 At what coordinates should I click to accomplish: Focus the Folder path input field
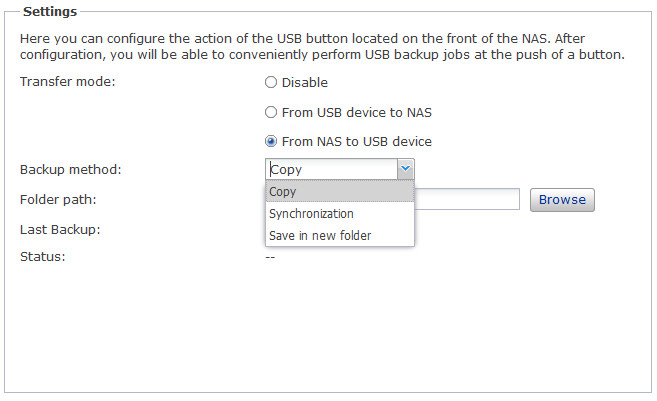click(x=466, y=199)
